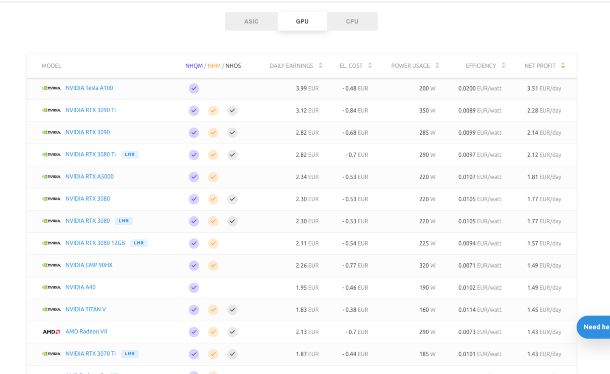This screenshot has width=610, height=374.
Task: Click purple NHQM checkmark for NVIDIA A40
Action: [x=194, y=288]
